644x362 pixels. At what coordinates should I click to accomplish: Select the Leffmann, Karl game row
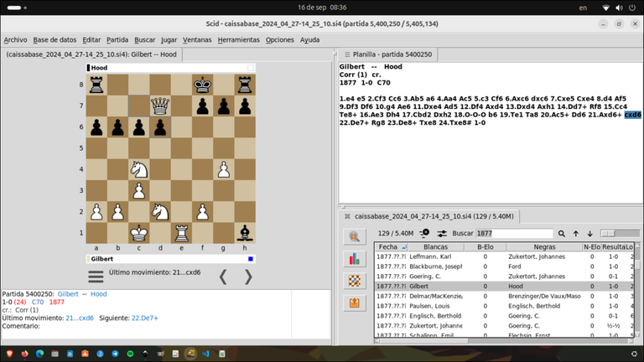pos(504,256)
